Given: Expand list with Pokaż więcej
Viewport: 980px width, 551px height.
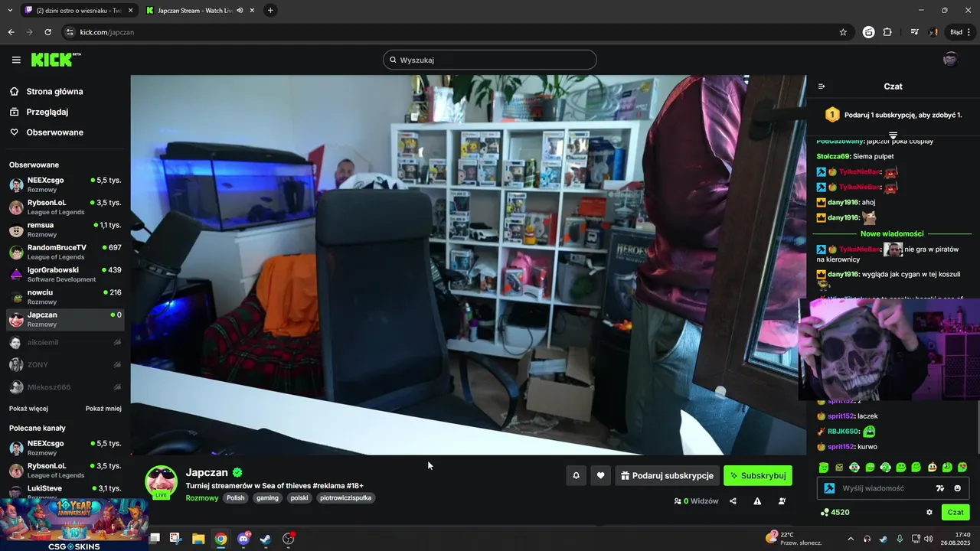Looking at the screenshot, I should point(28,409).
